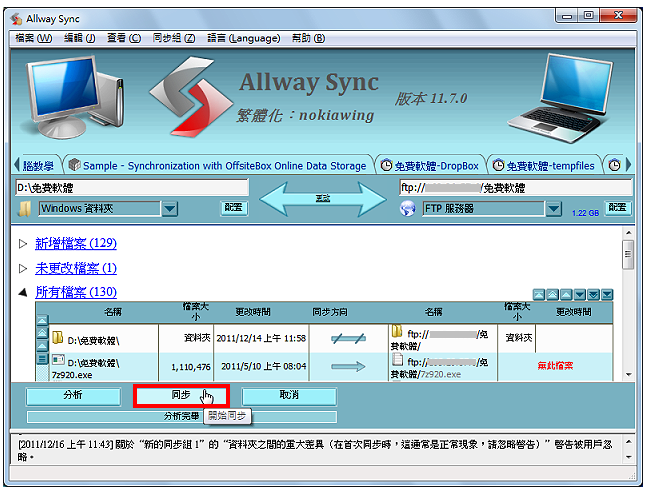
Task: Click the file list vertical scrollbar thumb
Action: (628, 254)
